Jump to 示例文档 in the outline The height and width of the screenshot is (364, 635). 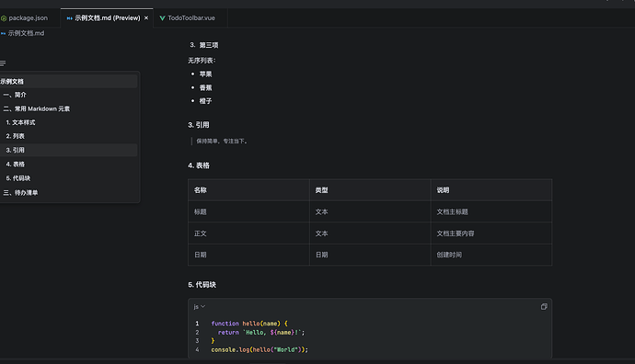pos(68,81)
